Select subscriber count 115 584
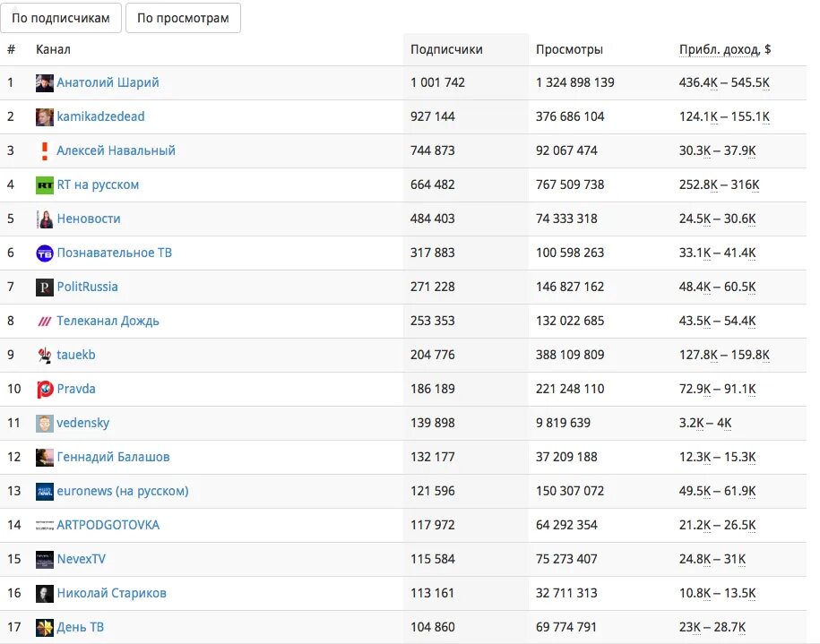This screenshot has width=820, height=644. pyautogui.click(x=432, y=559)
